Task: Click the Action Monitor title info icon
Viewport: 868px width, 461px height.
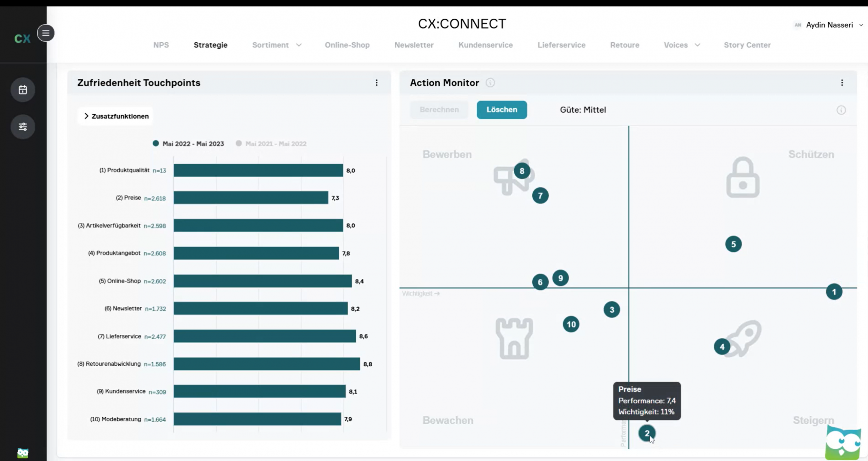Action: [x=490, y=83]
